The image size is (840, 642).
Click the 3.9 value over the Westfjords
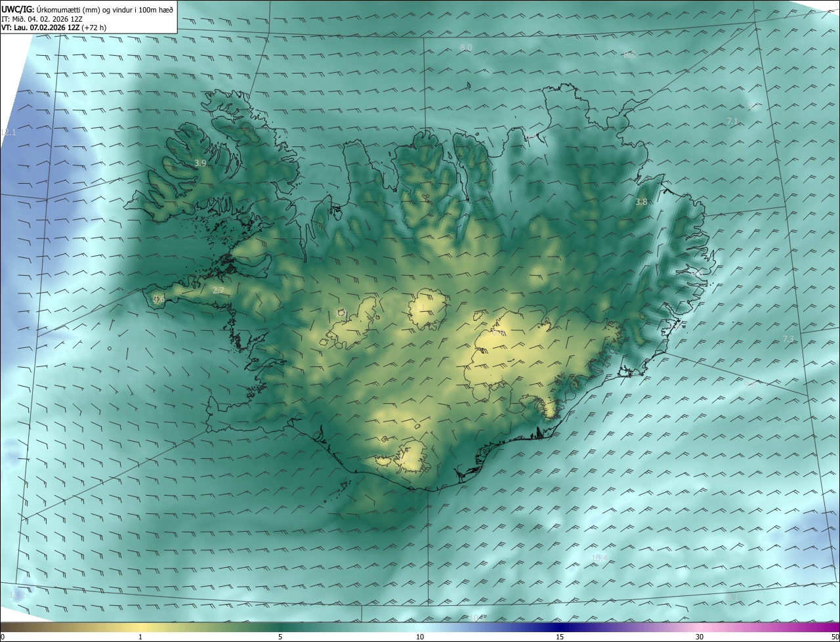(x=200, y=163)
